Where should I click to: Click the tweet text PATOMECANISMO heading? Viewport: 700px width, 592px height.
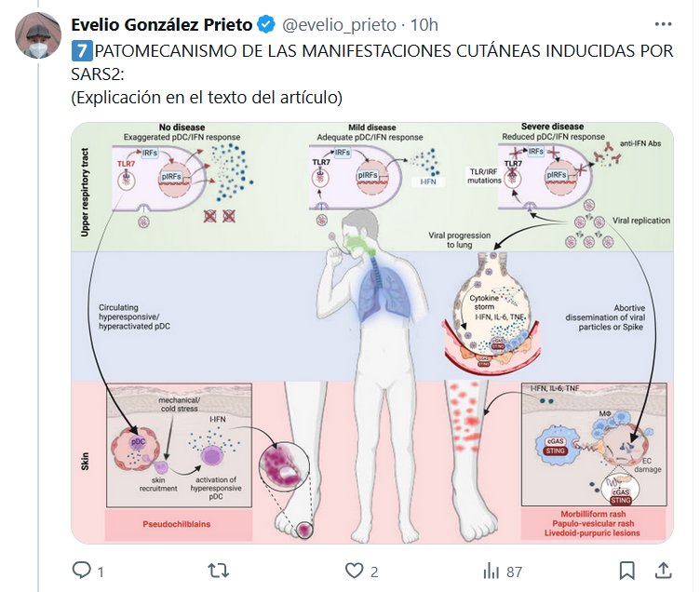(384, 51)
